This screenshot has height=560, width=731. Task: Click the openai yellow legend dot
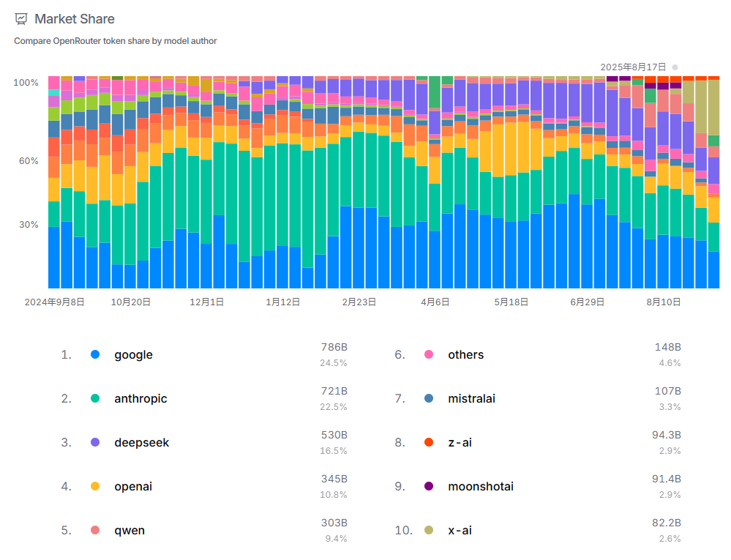coord(95,486)
